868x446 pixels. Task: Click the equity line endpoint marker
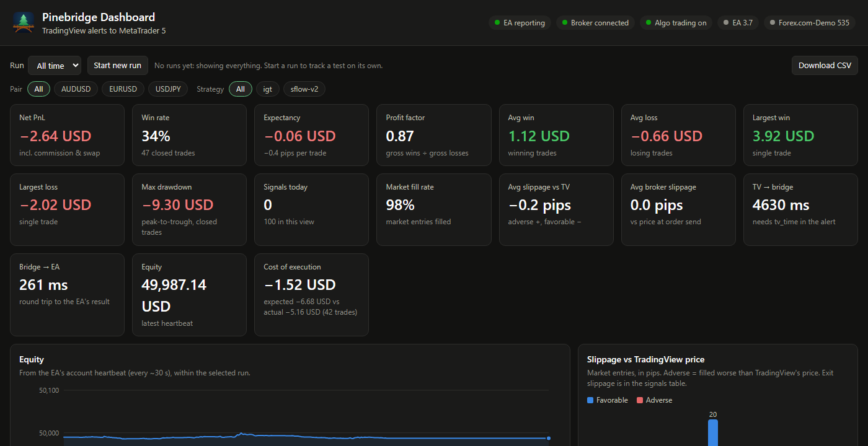549,438
